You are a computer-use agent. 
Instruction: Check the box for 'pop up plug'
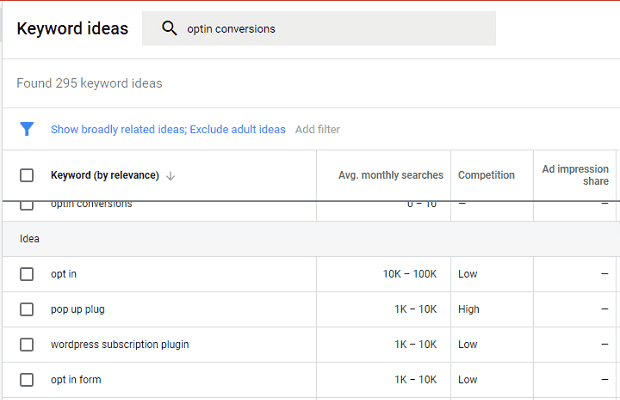click(26, 309)
